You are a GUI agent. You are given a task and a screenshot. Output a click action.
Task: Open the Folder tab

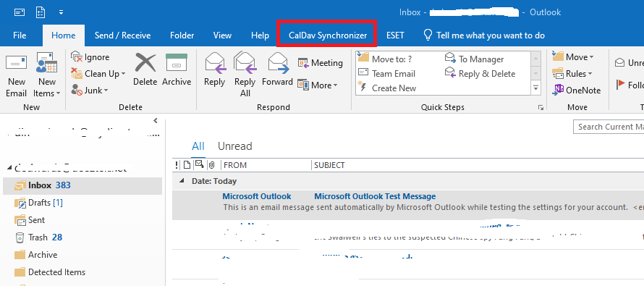tap(182, 35)
